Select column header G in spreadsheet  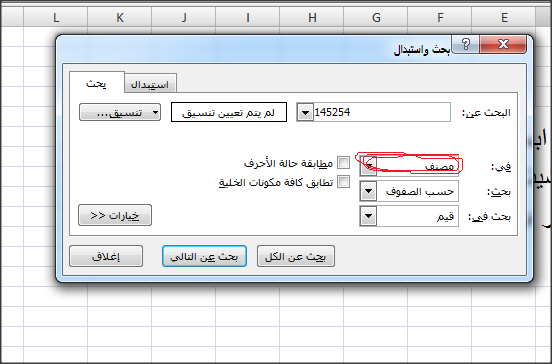tap(376, 17)
